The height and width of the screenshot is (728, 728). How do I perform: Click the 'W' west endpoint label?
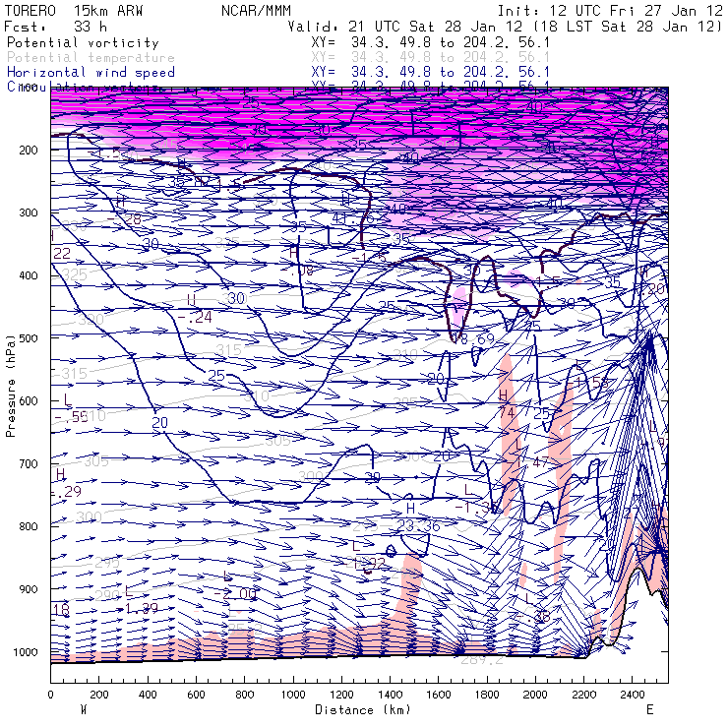click(x=84, y=709)
